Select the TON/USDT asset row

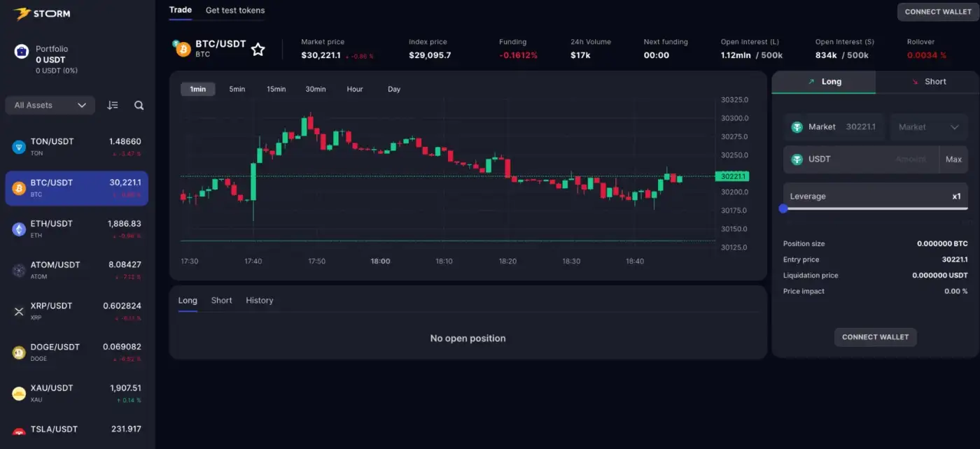click(76, 147)
